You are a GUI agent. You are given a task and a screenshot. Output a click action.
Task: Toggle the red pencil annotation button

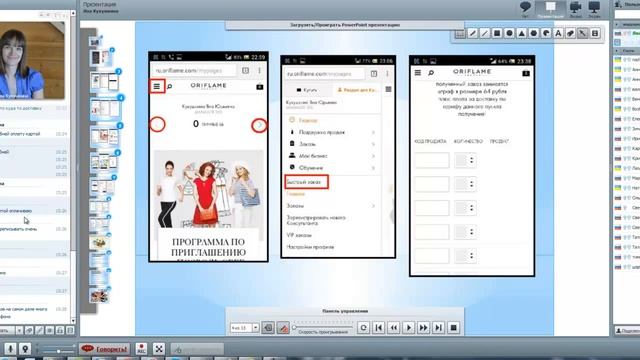tap(283, 328)
